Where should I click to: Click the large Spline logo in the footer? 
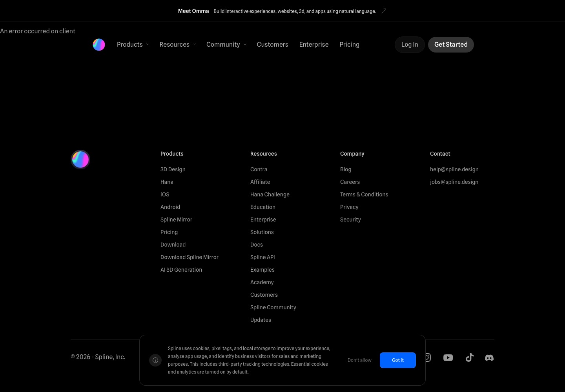point(80,160)
